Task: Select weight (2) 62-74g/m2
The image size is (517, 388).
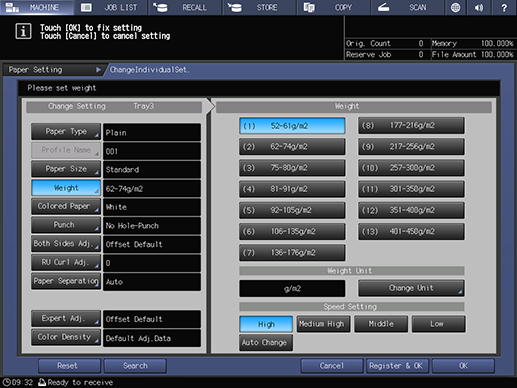Action: click(x=292, y=147)
